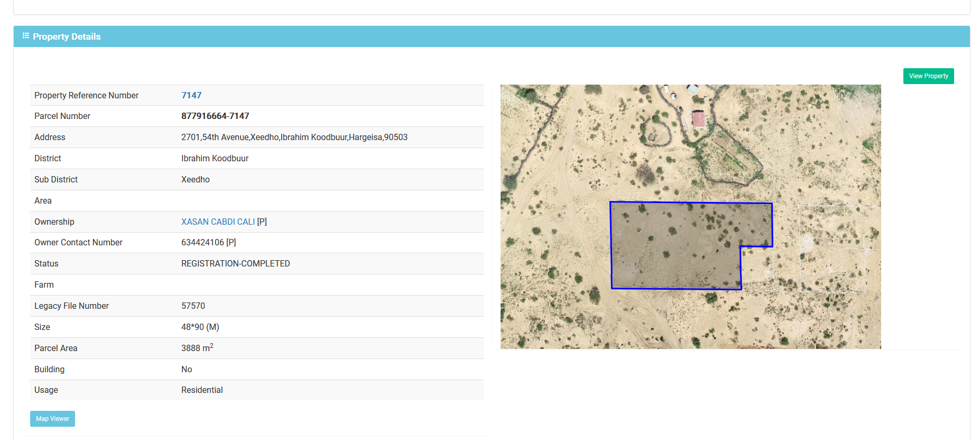Select status REGISTRATION-COMPLETED text

pyautogui.click(x=236, y=263)
